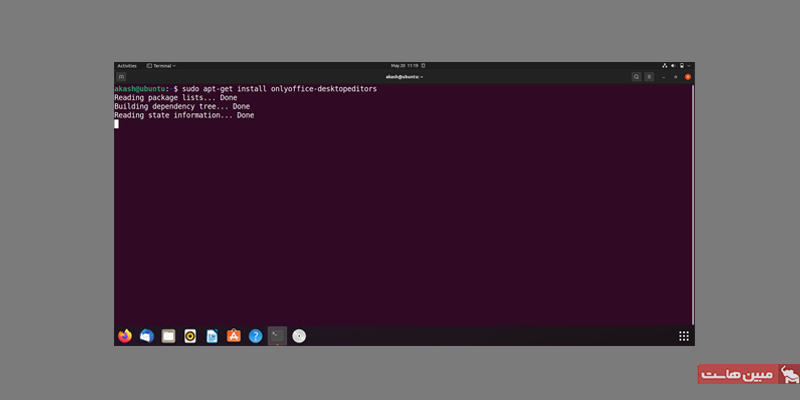The height and width of the screenshot is (400, 800).
Task: Open a new tab in the terminal
Action: click(122, 76)
